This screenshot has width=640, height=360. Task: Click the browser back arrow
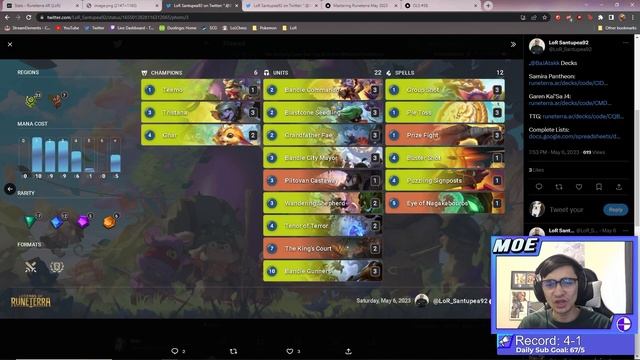(x=7, y=18)
